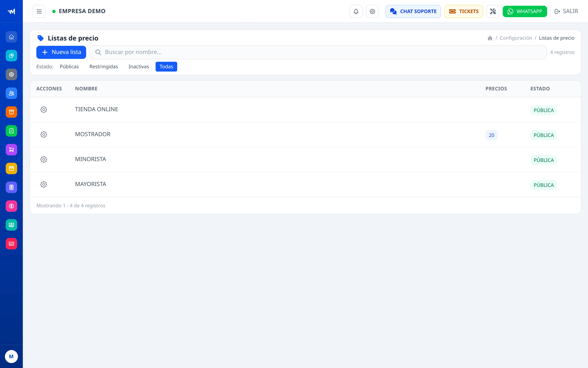The image size is (588, 368).
Task: Click the ESTADO column header
Action: (x=540, y=89)
